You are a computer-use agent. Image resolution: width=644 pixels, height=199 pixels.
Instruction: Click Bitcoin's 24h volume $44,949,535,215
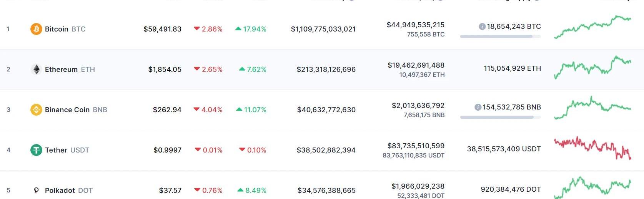point(415,25)
